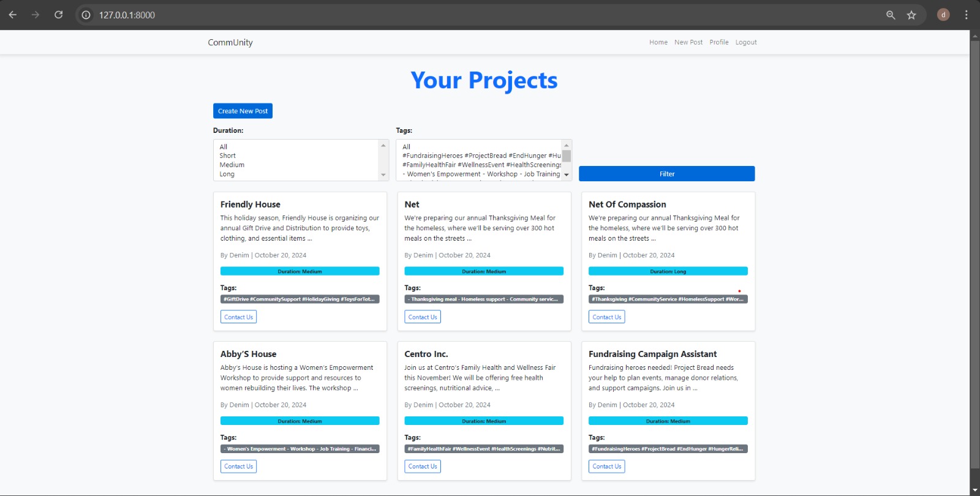
Task: Click Thanksgiving meal tags badge on Net card
Action: pyautogui.click(x=484, y=299)
